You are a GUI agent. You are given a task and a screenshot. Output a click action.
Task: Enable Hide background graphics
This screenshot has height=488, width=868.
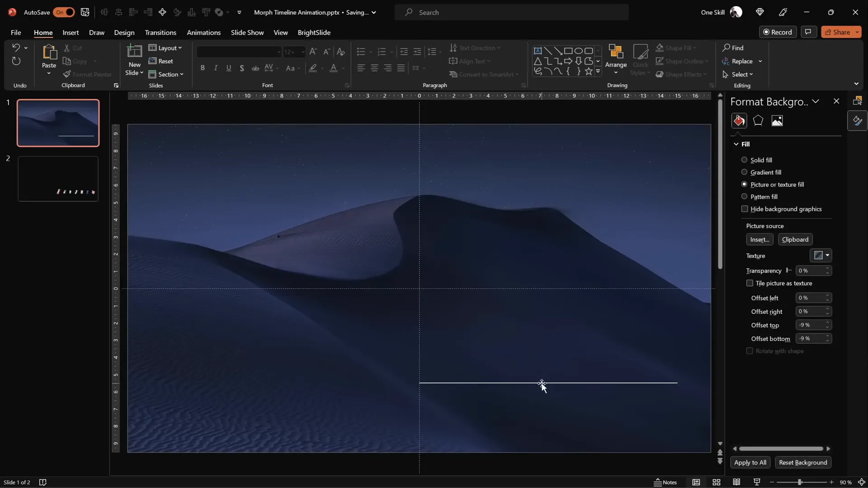coord(745,209)
